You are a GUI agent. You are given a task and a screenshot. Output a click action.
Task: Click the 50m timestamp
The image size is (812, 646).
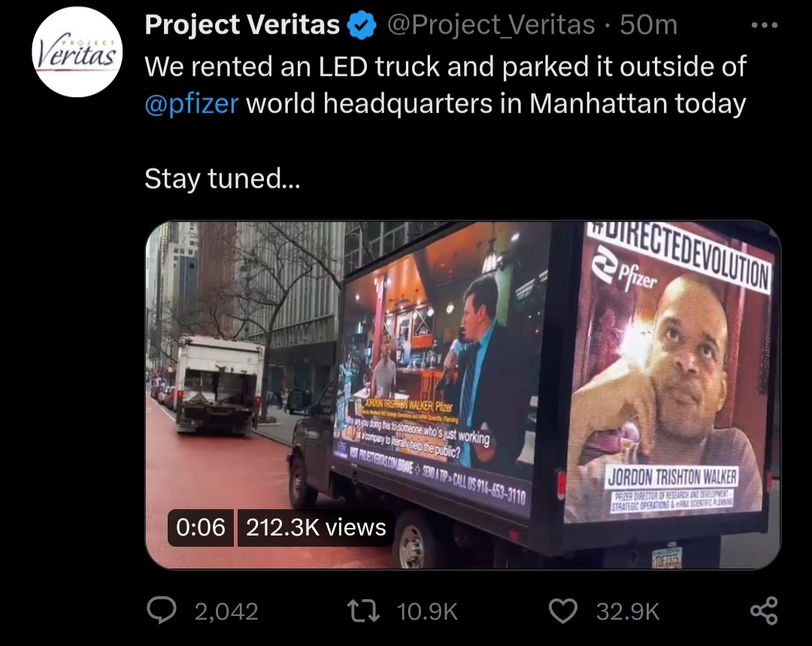(x=648, y=25)
